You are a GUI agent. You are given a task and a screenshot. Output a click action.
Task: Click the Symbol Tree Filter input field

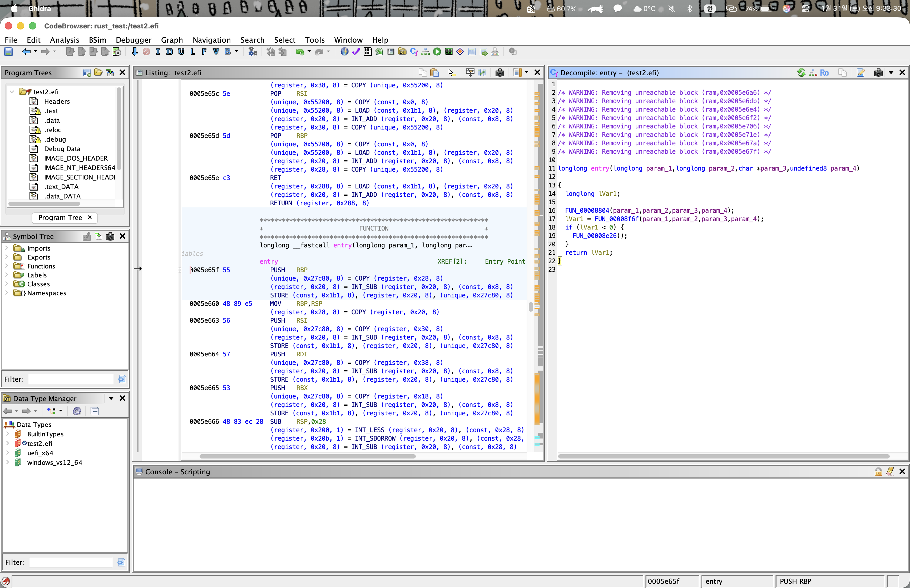point(71,379)
